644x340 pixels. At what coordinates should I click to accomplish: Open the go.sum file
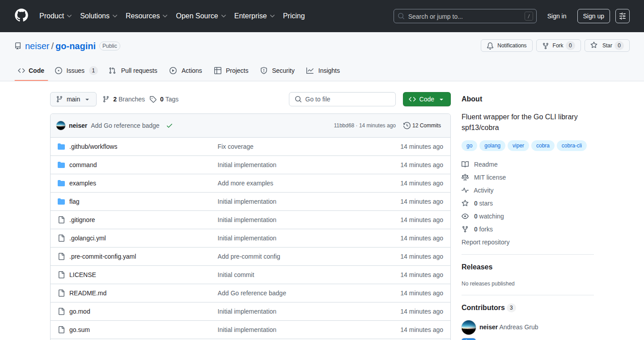[x=80, y=330]
